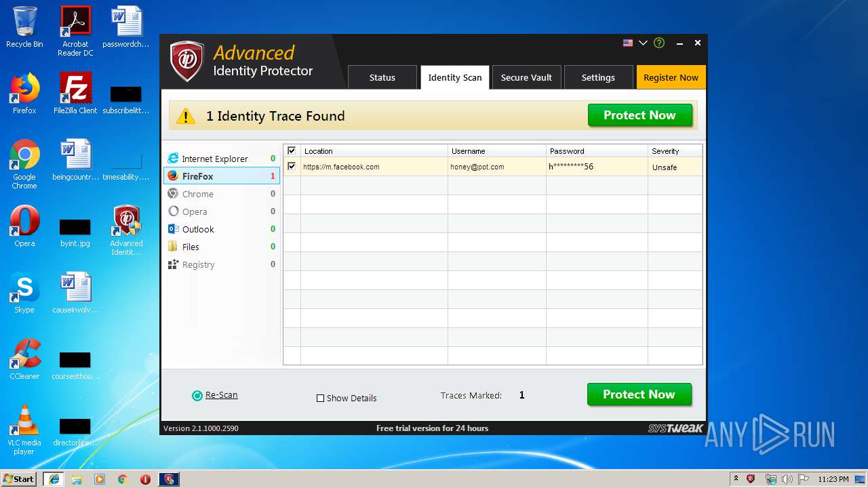Image resolution: width=868 pixels, height=488 pixels.
Task: Sort by the Severity column header
Action: [x=675, y=151]
